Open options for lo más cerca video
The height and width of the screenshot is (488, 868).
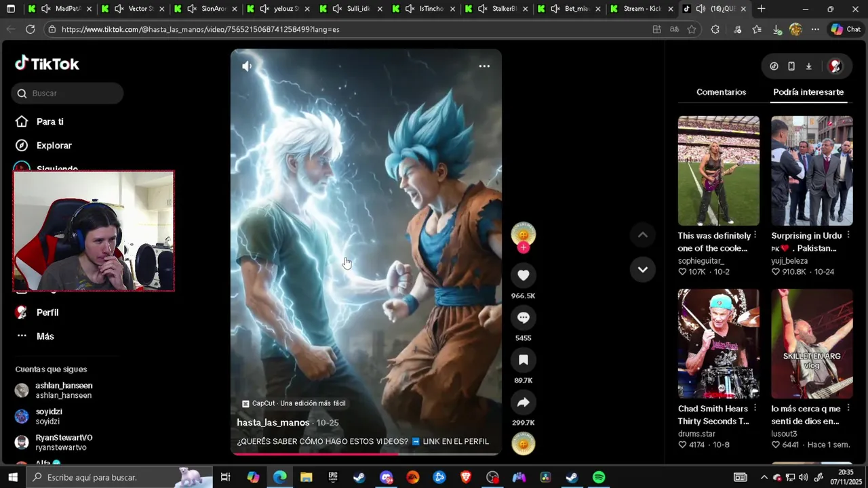pyautogui.click(x=848, y=408)
